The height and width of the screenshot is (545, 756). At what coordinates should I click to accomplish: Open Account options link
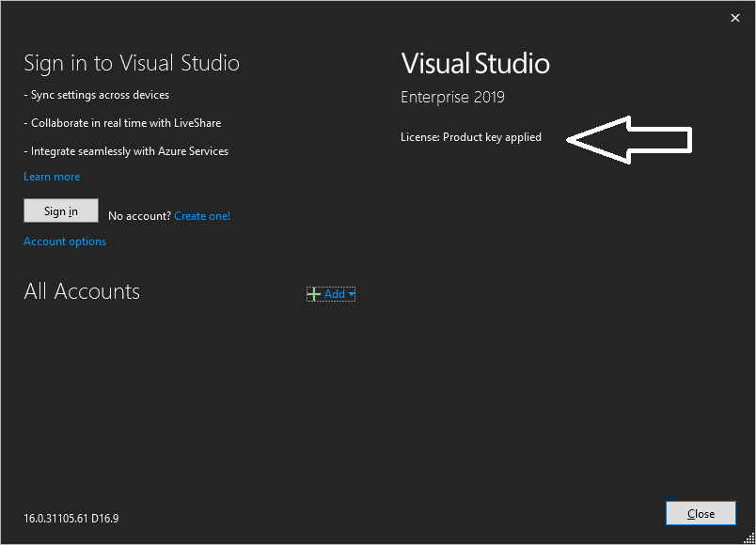click(x=65, y=241)
